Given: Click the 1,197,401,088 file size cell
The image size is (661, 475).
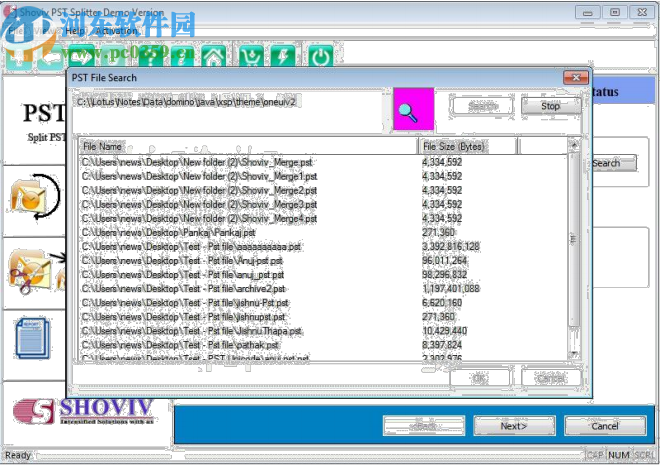Looking at the screenshot, I should [451, 289].
